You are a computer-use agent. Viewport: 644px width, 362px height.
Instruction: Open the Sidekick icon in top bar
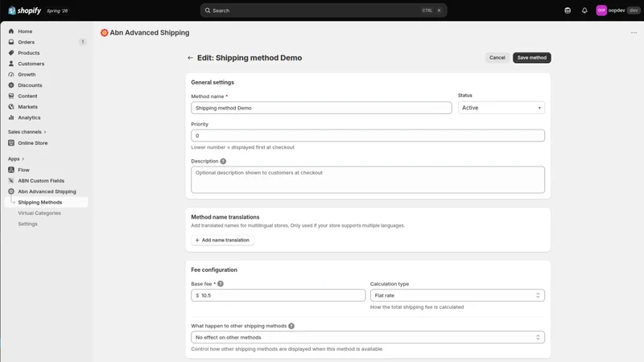[568, 10]
